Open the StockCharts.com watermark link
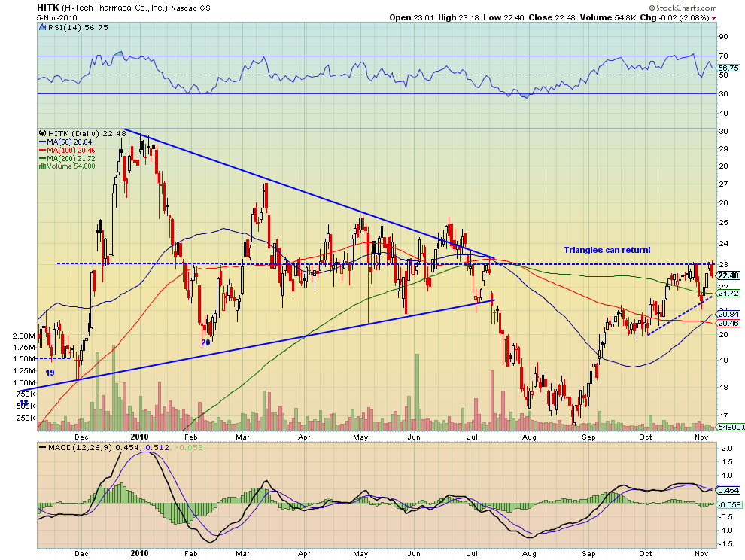Image resolution: width=745 pixels, height=560 pixels. coord(686,8)
